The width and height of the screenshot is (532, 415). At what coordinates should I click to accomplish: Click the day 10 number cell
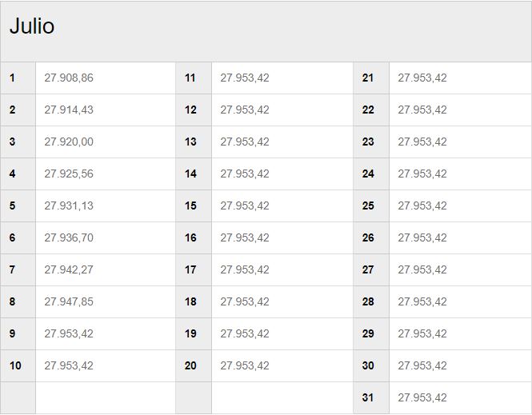pos(16,366)
